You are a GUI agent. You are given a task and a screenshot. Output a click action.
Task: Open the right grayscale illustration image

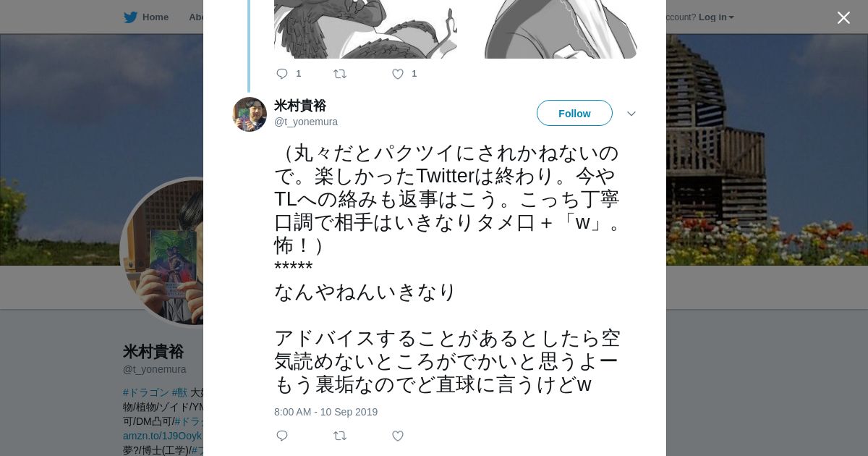(561, 29)
